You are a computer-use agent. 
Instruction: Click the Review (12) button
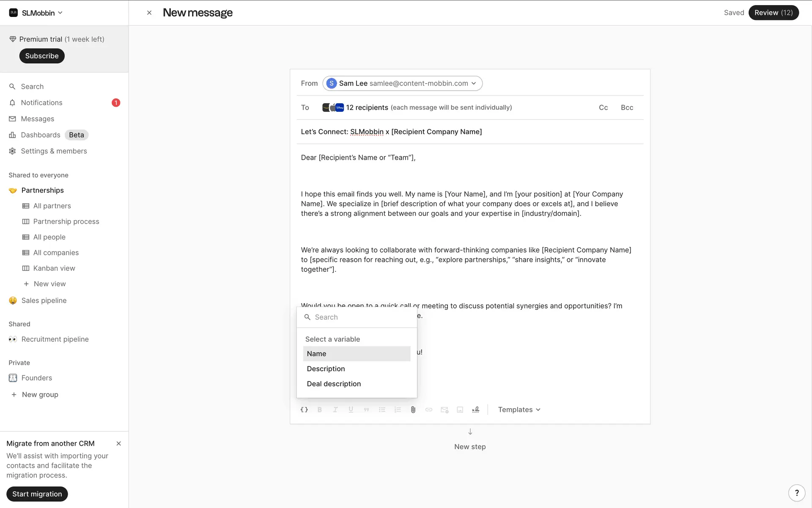(x=773, y=13)
